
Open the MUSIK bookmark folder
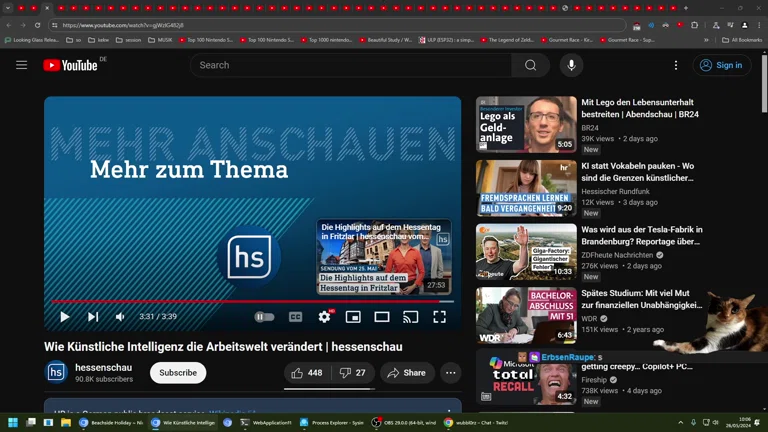pos(160,40)
